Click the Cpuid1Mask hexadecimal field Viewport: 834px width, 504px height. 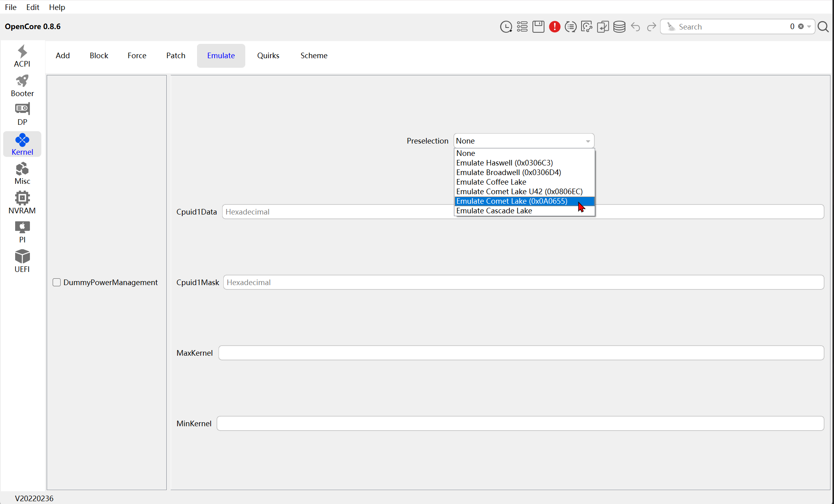pos(523,282)
